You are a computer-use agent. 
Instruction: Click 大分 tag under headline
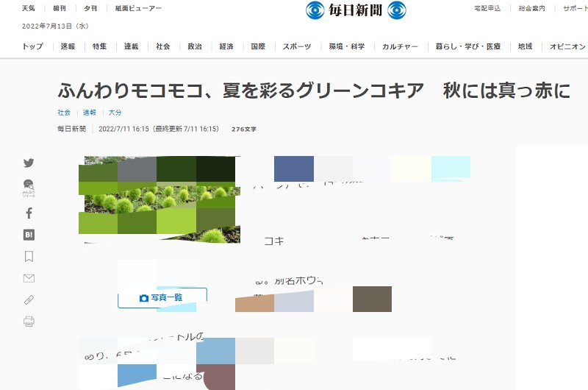[x=115, y=113]
